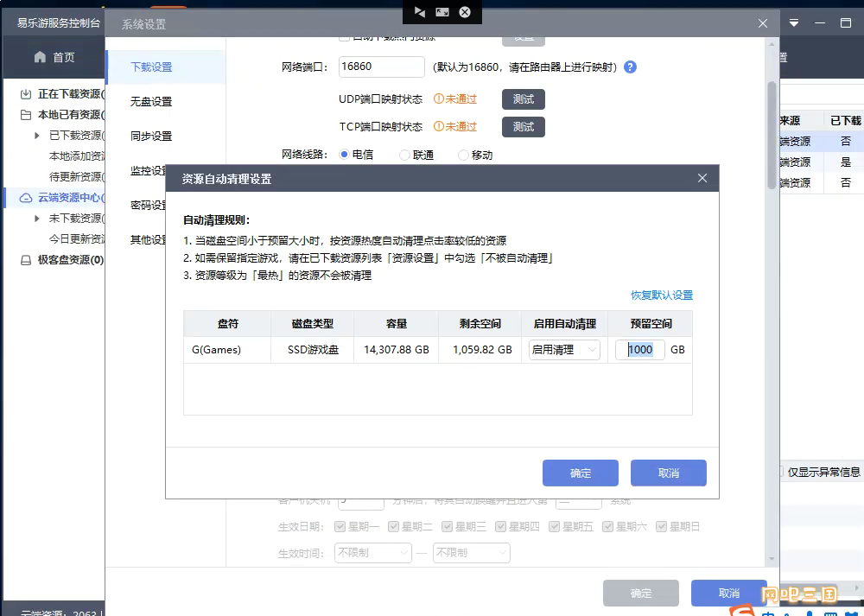Toggle the 仅显示异常信息 checkbox

(779, 472)
